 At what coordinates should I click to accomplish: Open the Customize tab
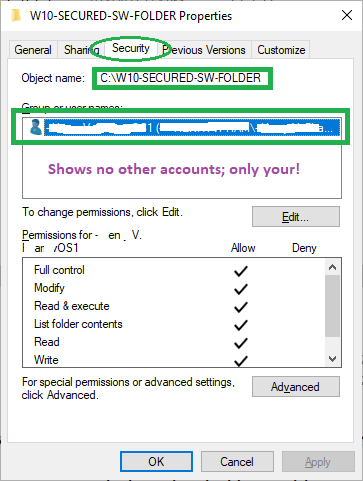point(281,50)
